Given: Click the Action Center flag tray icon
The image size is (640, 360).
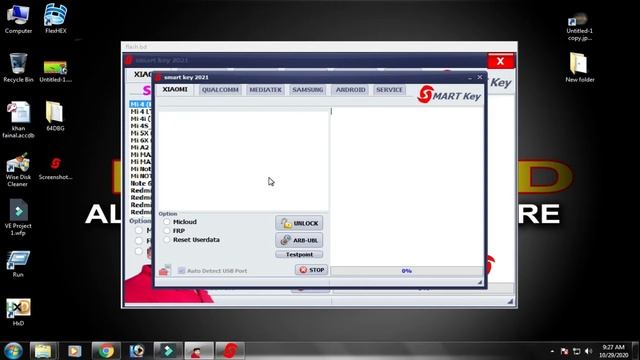Looking at the screenshot, I should (x=564, y=351).
